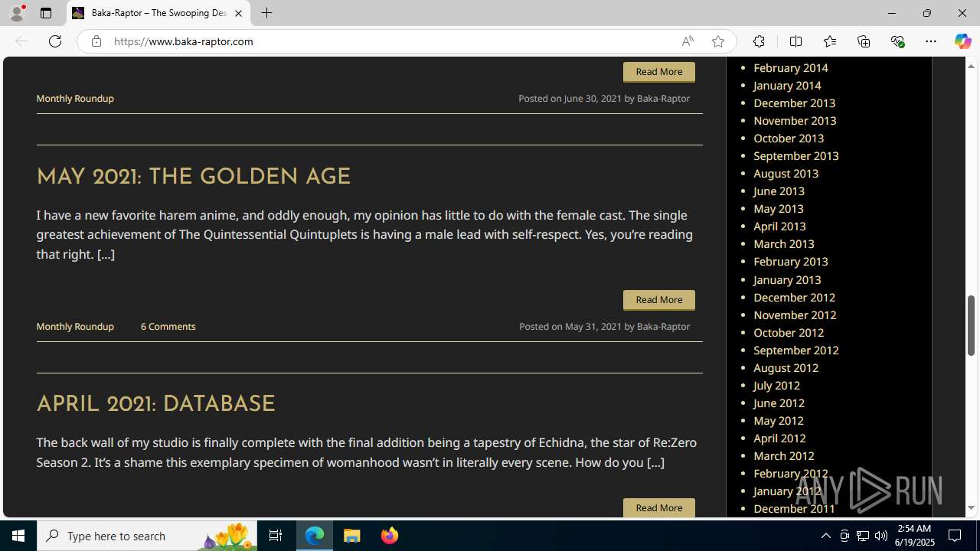
Task: Open Settings and more menu
Action: pyautogui.click(x=931, y=41)
